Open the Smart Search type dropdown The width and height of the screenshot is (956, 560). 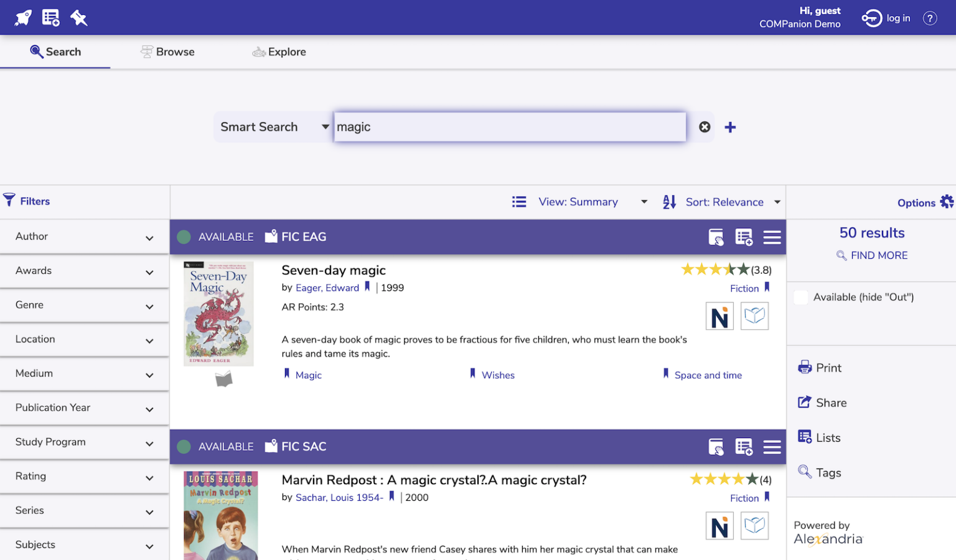coord(274,127)
